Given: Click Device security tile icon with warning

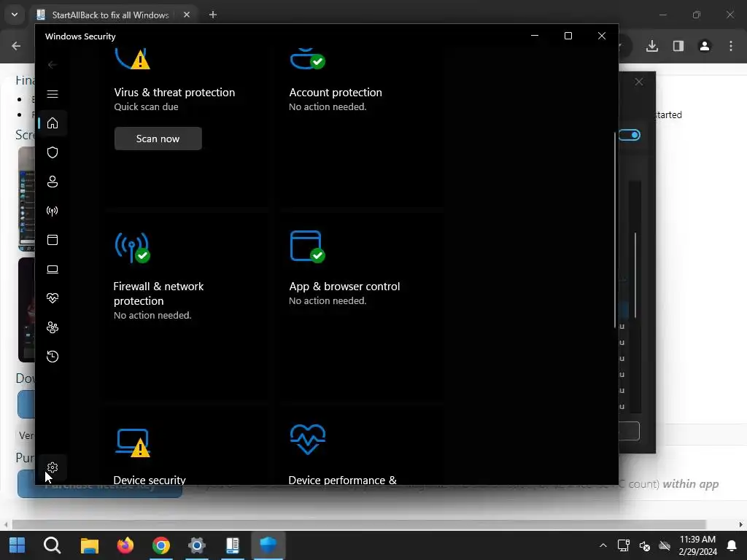Looking at the screenshot, I should [x=133, y=443].
